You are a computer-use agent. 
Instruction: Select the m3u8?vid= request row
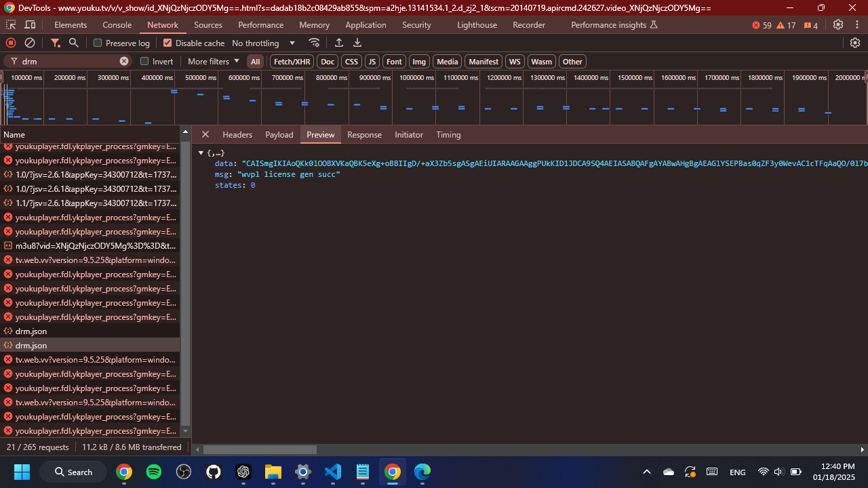coord(90,246)
